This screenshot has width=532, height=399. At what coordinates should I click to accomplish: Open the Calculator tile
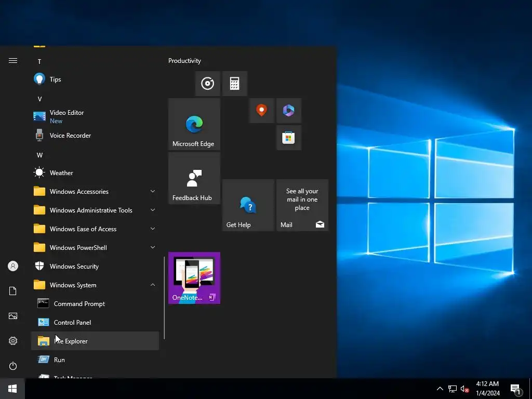[235, 84]
